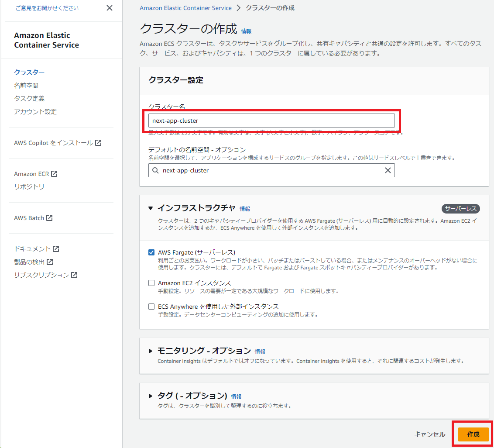Open サブスクリプション link
Image resolution: width=494 pixels, height=448 pixels.
[41, 275]
